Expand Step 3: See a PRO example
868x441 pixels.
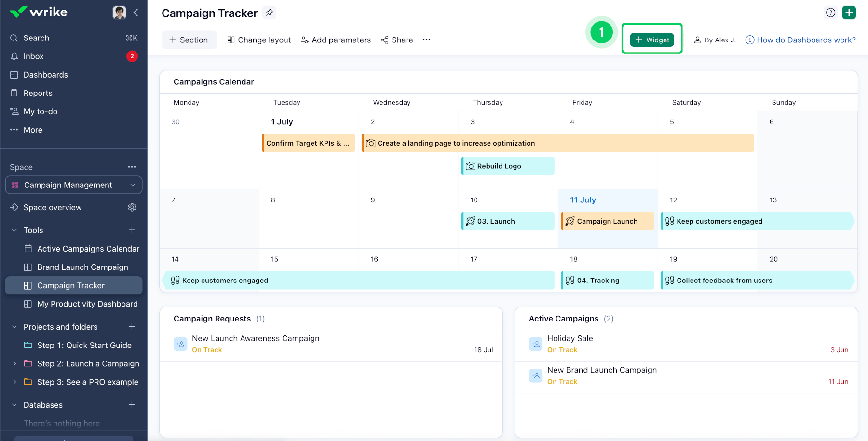[14, 382]
